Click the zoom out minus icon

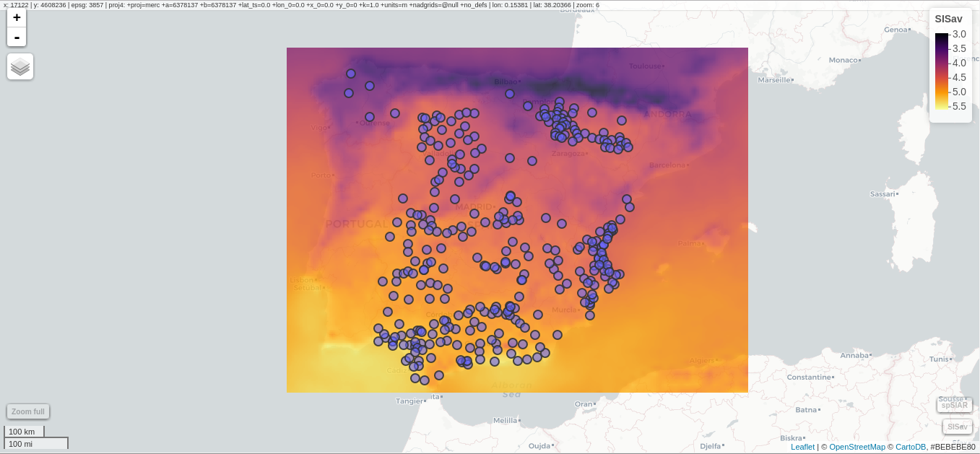point(16,37)
